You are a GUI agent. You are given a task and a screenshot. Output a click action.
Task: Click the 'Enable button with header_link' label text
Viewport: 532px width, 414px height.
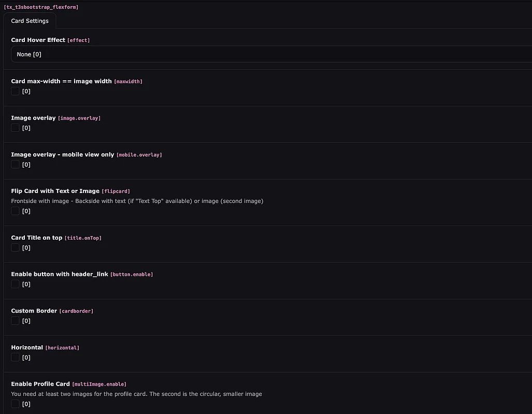(60, 274)
